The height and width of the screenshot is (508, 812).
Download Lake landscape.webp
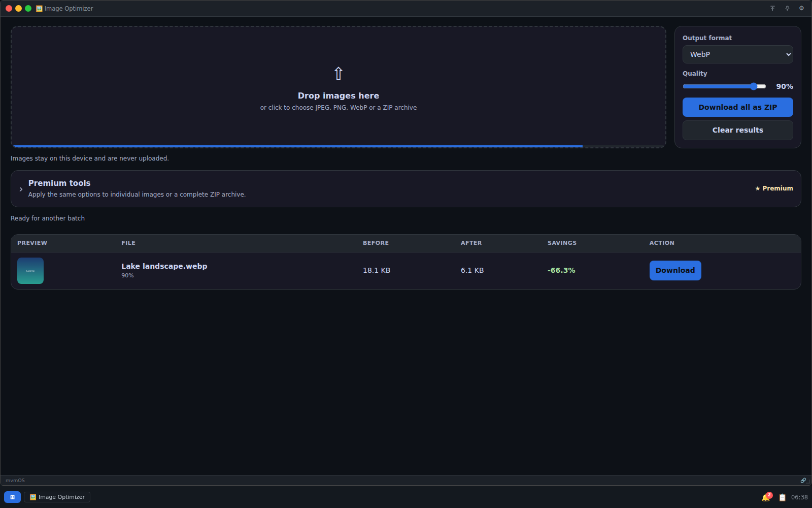(675, 270)
